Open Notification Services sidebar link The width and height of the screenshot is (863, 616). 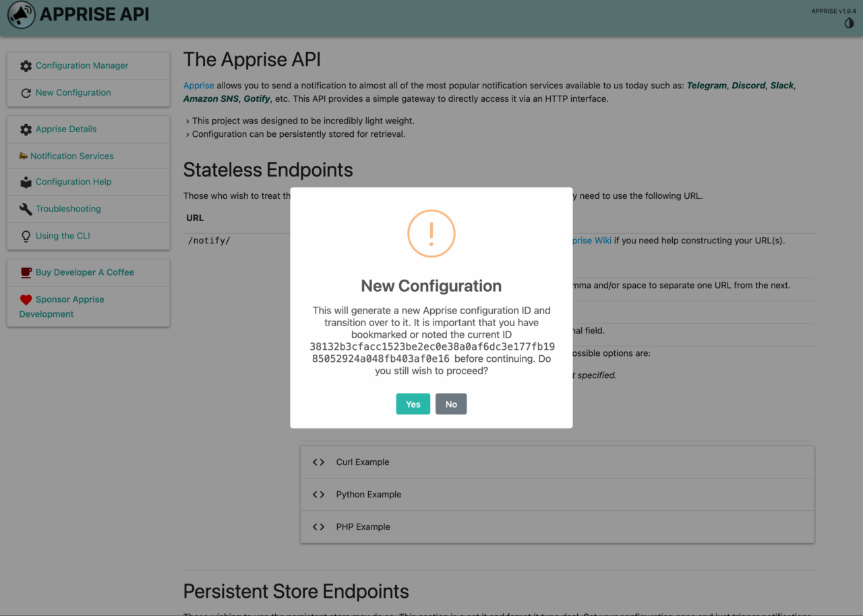pos(88,156)
